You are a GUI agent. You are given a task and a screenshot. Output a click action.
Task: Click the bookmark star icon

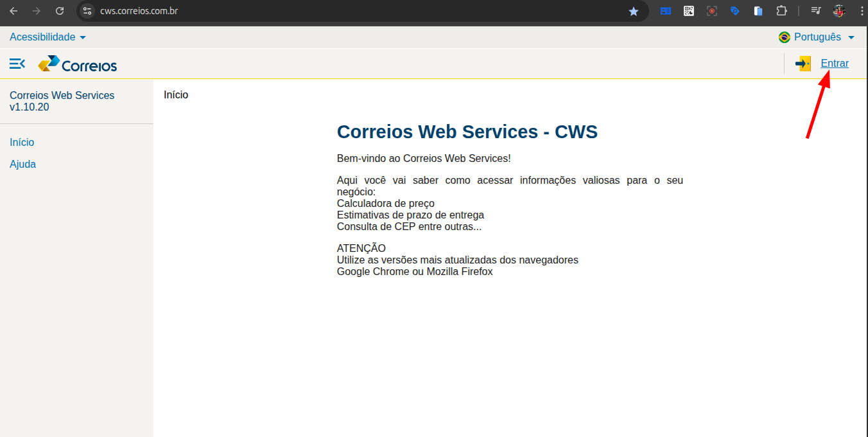(x=634, y=11)
